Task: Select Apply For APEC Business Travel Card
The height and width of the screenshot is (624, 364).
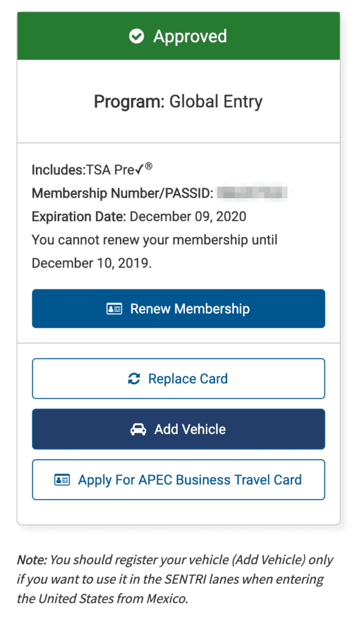Action: click(178, 480)
